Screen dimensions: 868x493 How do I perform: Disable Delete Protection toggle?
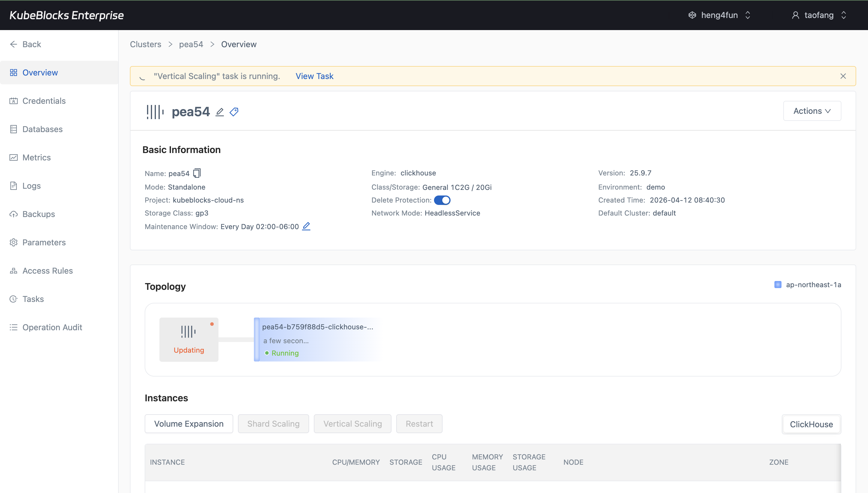coord(442,200)
